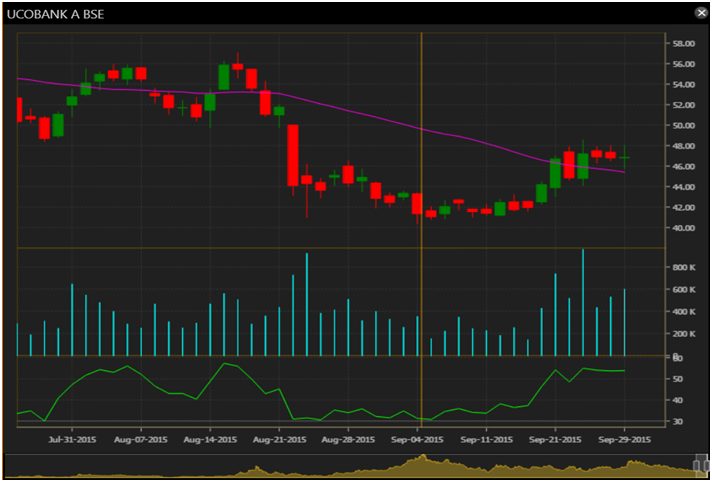Click the 40 label on the indicator axis
712x482 pixels.
click(x=677, y=400)
